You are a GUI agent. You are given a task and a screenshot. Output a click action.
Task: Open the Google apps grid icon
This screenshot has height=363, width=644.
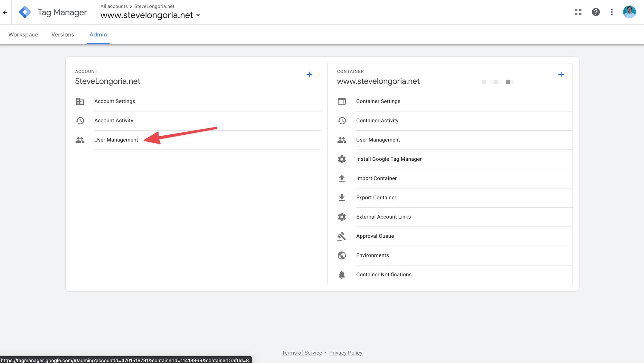(x=578, y=12)
